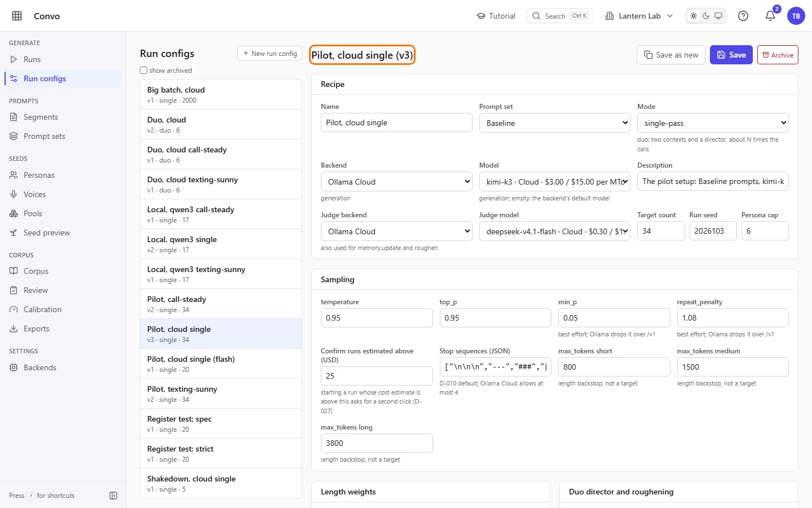This screenshot has height=508, width=812.
Task: Click the Stop sequences JSON field
Action: [495, 367]
